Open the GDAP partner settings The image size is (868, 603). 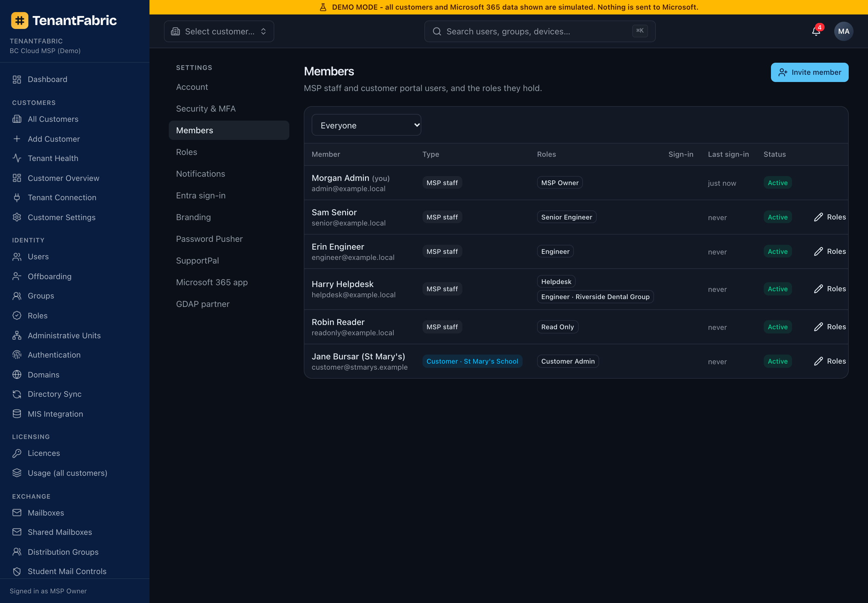pyautogui.click(x=229, y=304)
